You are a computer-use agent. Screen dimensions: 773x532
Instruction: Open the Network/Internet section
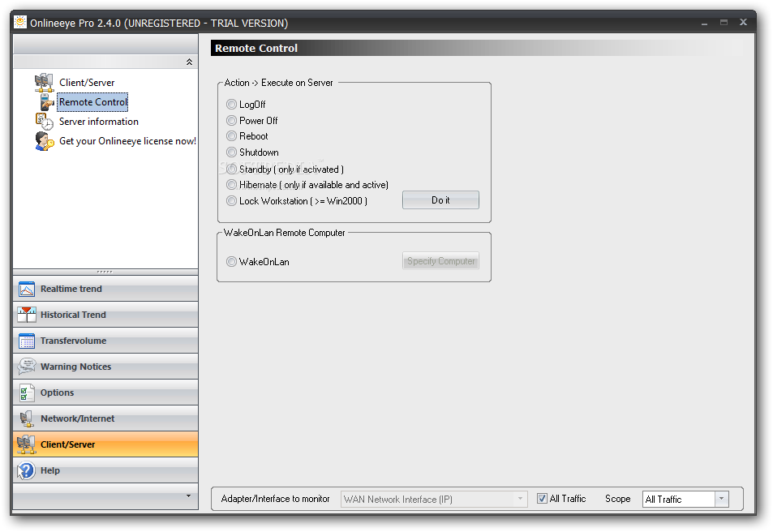(x=105, y=418)
